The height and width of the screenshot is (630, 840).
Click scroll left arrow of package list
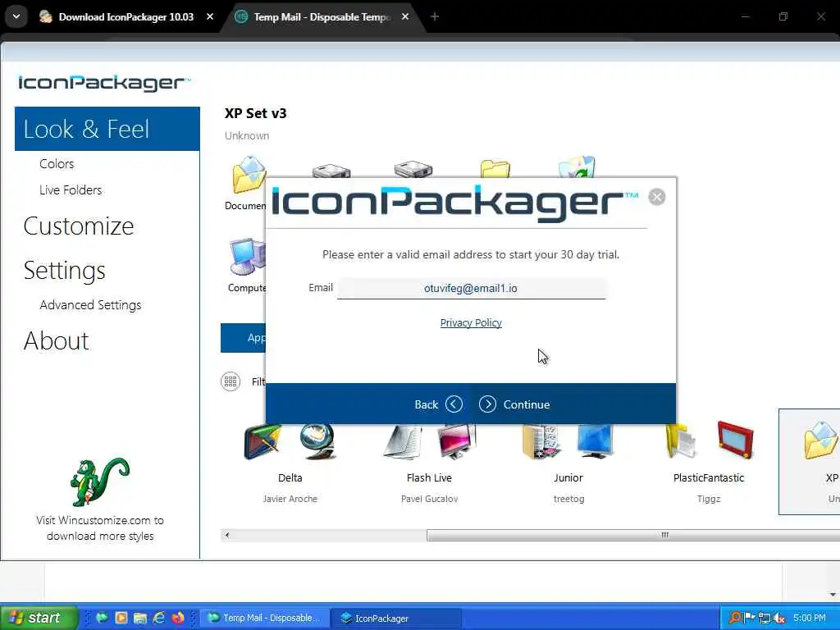227,535
